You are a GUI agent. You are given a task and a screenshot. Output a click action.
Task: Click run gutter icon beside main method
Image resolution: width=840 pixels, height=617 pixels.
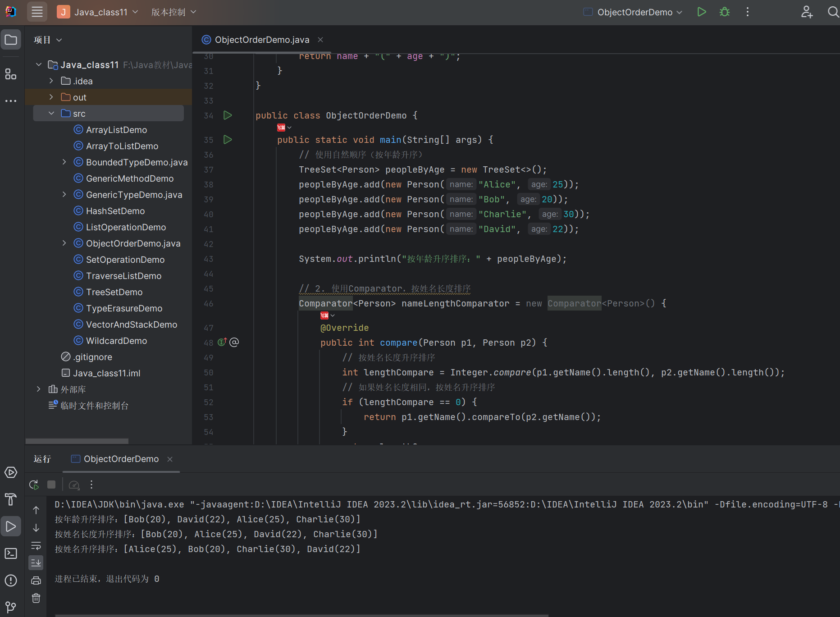[228, 140]
